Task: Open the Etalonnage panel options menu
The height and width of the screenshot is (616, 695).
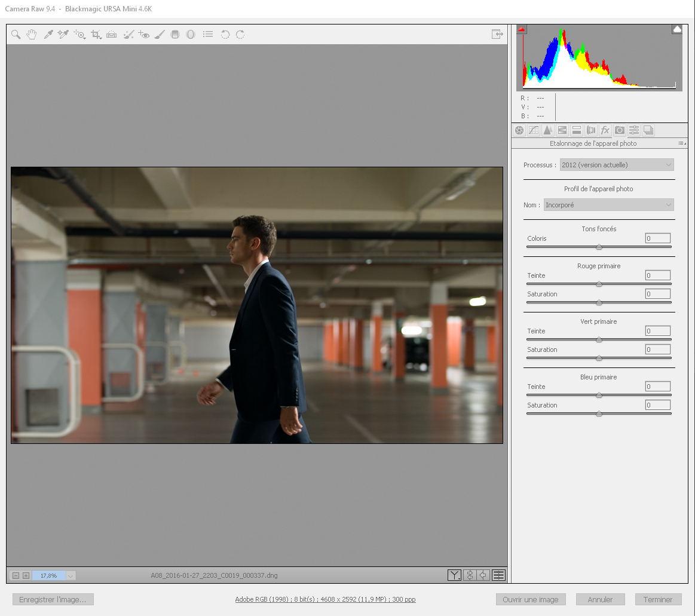Action: (x=682, y=143)
